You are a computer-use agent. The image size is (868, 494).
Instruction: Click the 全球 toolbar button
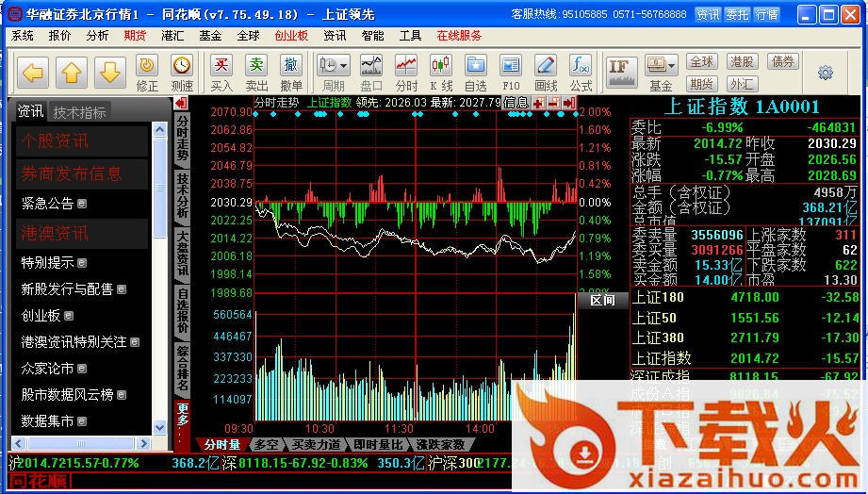point(701,61)
